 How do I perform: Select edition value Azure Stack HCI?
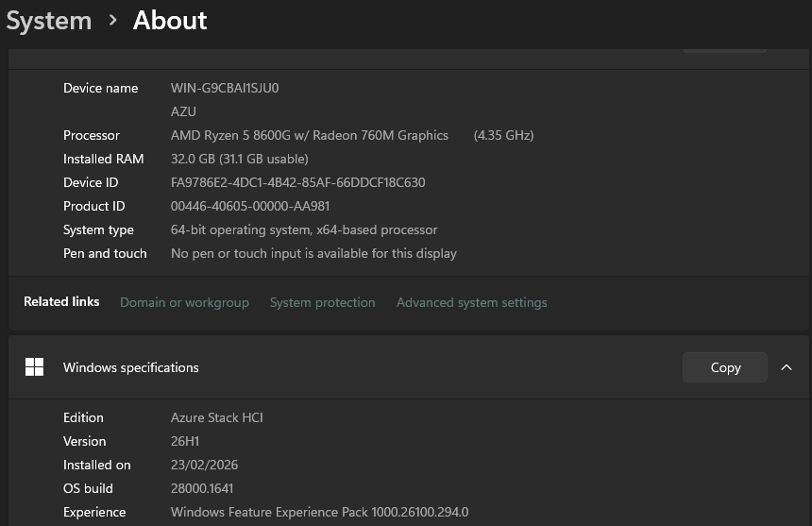(217, 417)
